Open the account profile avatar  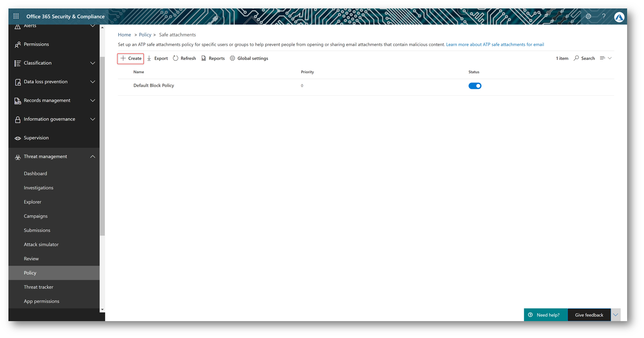pos(619,17)
